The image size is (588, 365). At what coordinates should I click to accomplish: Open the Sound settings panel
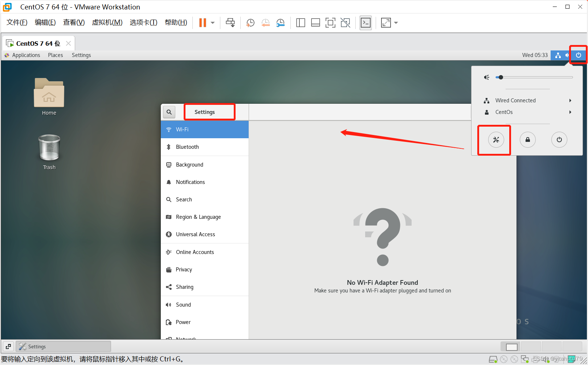205,305
